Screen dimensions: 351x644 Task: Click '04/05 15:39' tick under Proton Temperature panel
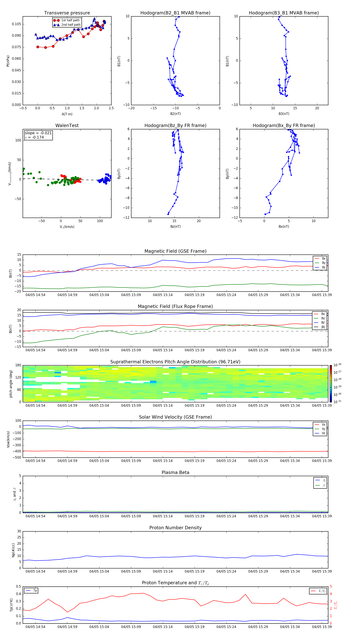tap(322, 627)
